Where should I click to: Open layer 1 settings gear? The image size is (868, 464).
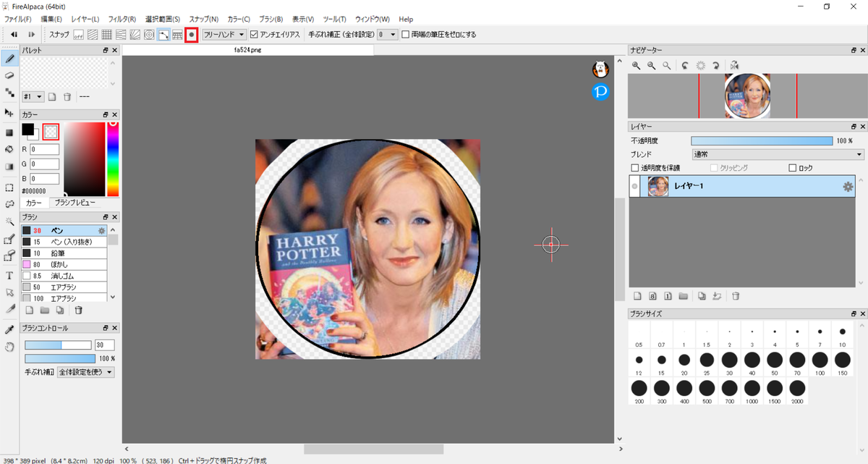click(848, 187)
